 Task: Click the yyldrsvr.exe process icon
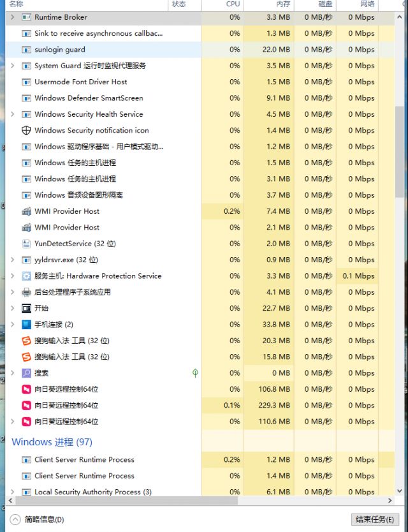click(26, 260)
